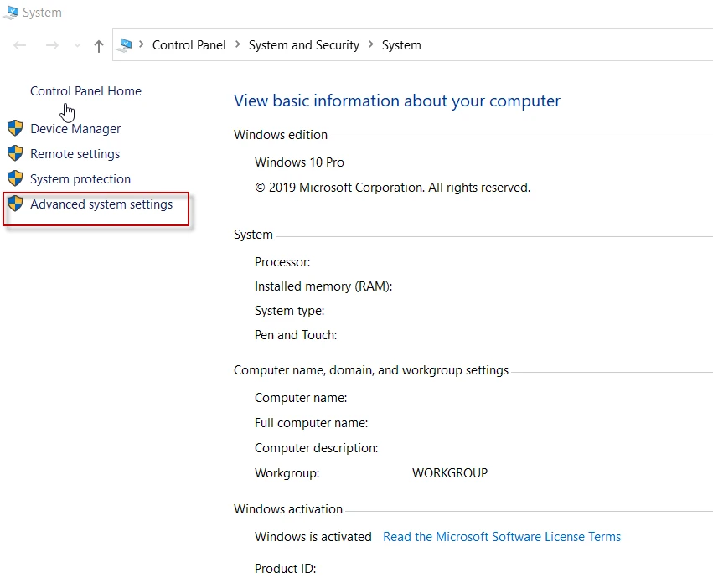Click the System breadcrumb in address bar
713x588 pixels.
click(401, 45)
